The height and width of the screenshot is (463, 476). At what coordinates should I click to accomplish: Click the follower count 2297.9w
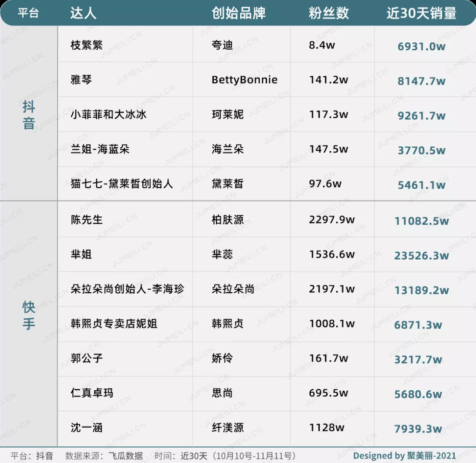tap(332, 219)
